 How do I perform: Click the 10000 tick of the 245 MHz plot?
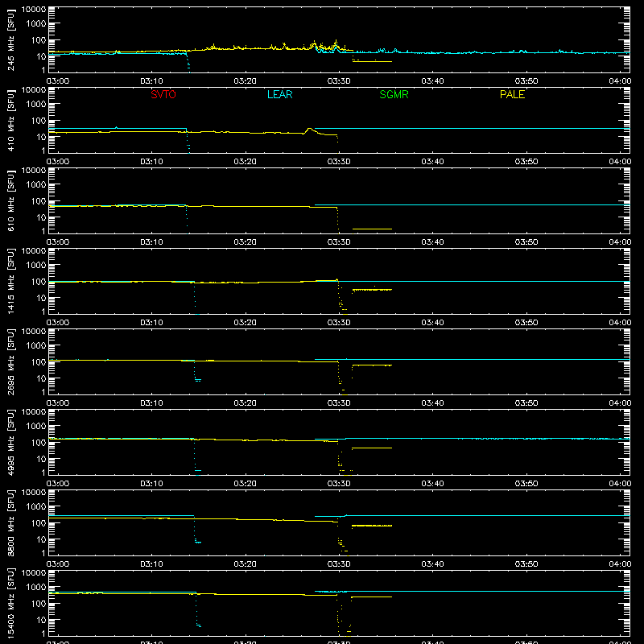click(x=34, y=10)
